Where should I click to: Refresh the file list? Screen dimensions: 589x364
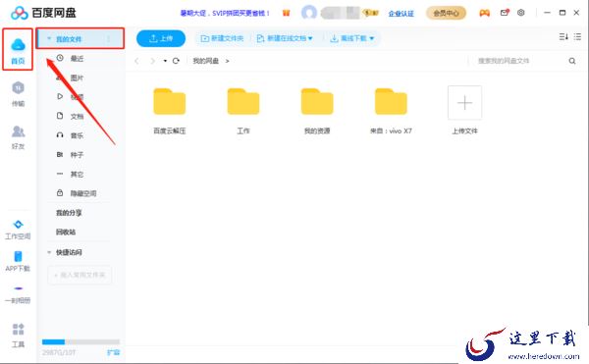point(176,61)
